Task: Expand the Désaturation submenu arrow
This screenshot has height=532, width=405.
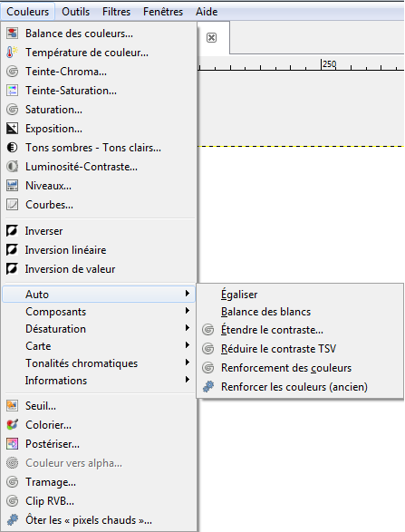Action: (x=188, y=328)
